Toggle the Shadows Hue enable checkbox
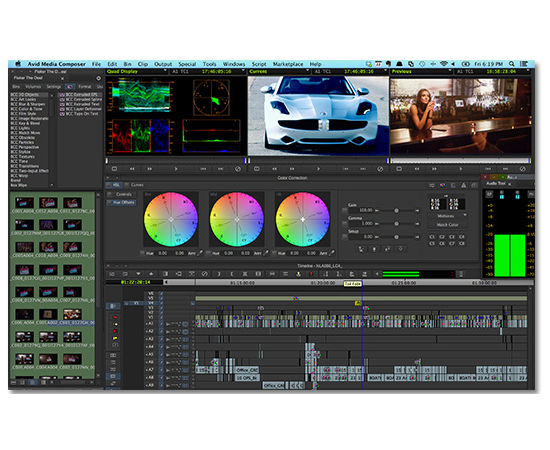Image resolution: width=550 pixels, height=450 pixels. click(x=142, y=253)
